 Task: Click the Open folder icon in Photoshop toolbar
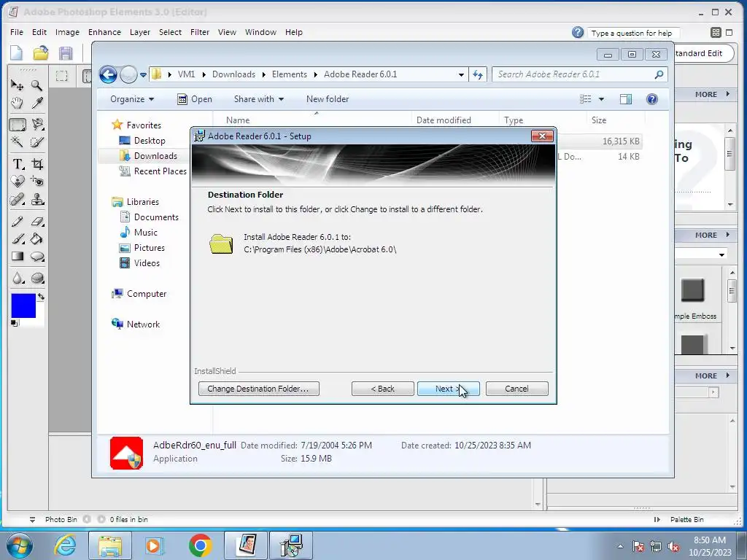(x=41, y=52)
